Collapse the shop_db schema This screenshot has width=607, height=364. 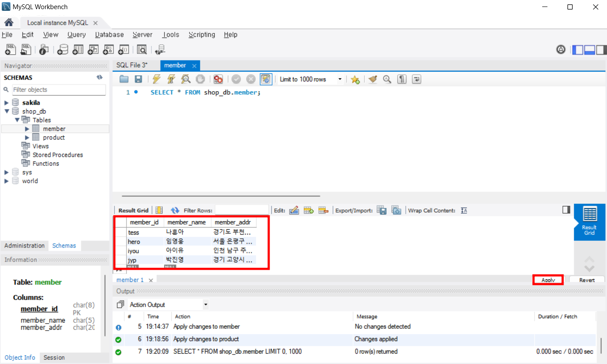tap(7, 111)
